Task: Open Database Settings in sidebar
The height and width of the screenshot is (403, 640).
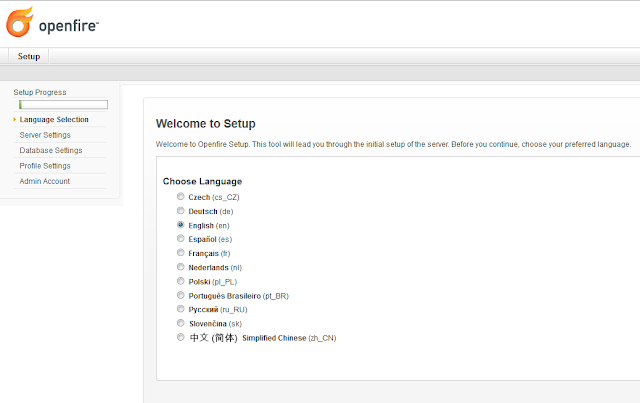Action: (x=51, y=151)
